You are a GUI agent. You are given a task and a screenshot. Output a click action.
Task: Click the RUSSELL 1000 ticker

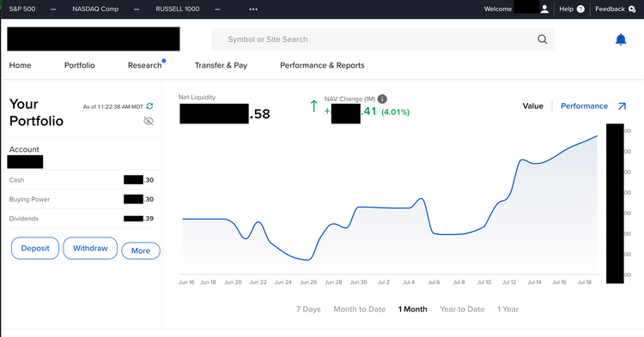point(178,9)
